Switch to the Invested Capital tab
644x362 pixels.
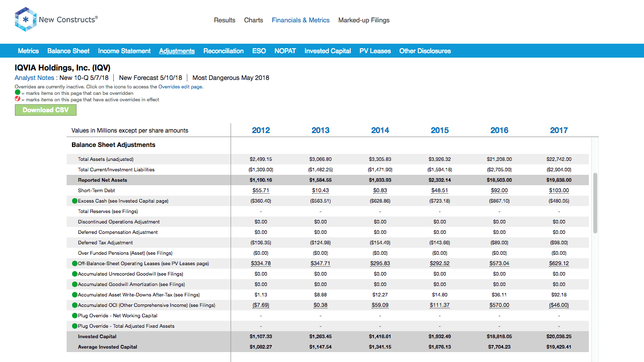click(x=328, y=51)
